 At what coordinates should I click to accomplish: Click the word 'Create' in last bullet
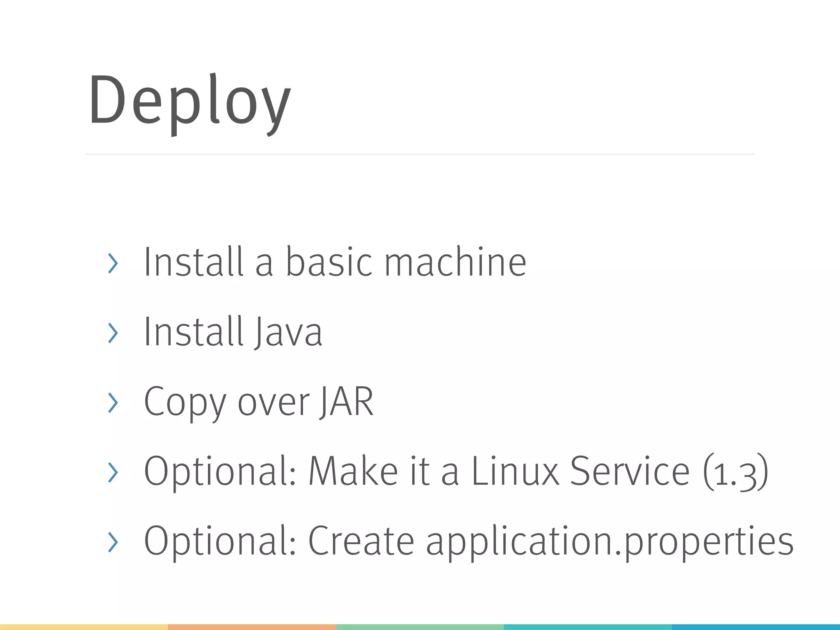(x=361, y=541)
